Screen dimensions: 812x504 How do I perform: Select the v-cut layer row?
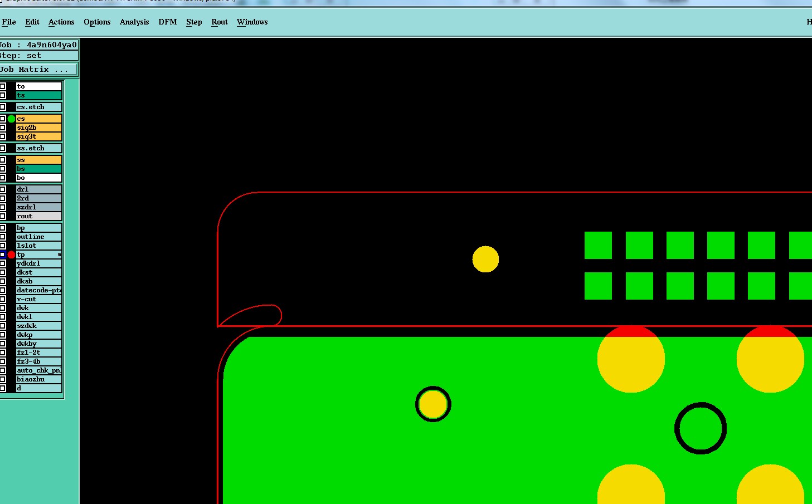38,299
